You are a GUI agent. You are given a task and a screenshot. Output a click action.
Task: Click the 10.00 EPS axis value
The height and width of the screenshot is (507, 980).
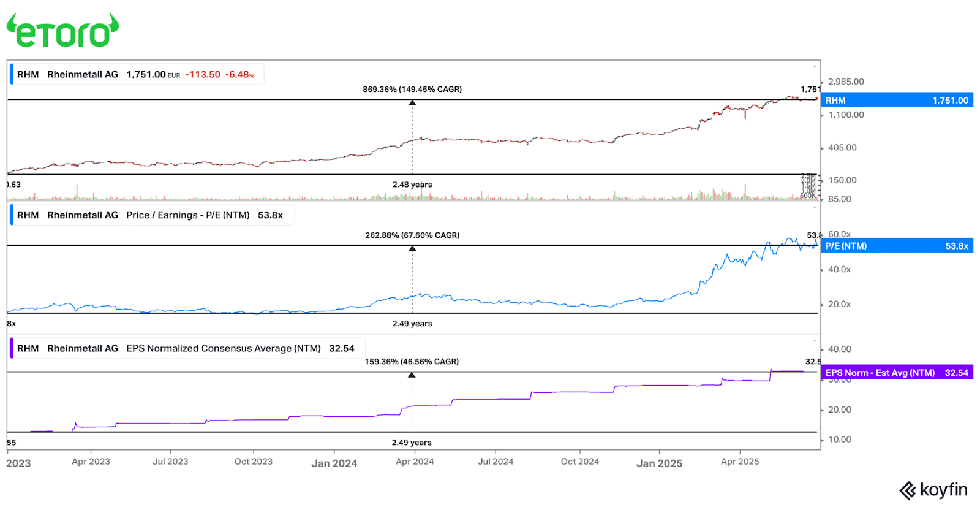(x=840, y=440)
